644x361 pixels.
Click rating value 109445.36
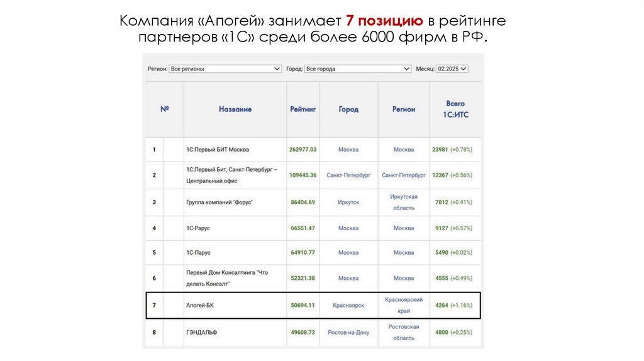pos(303,175)
